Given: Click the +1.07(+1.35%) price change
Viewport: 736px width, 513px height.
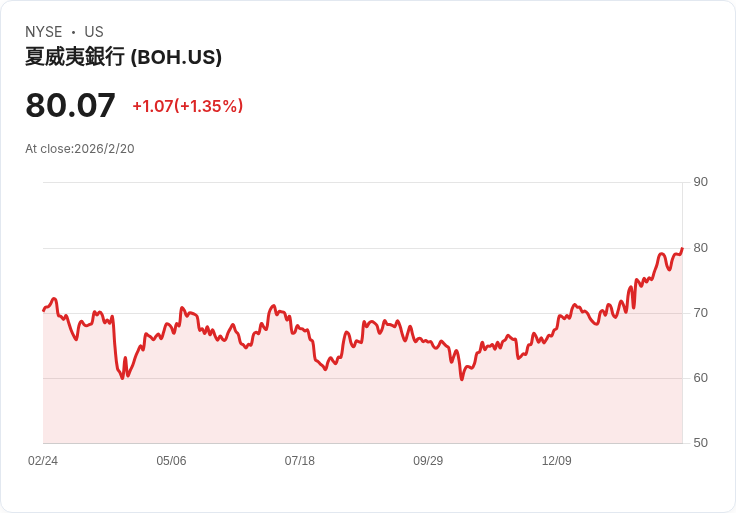Looking at the screenshot, I should 188,106.
